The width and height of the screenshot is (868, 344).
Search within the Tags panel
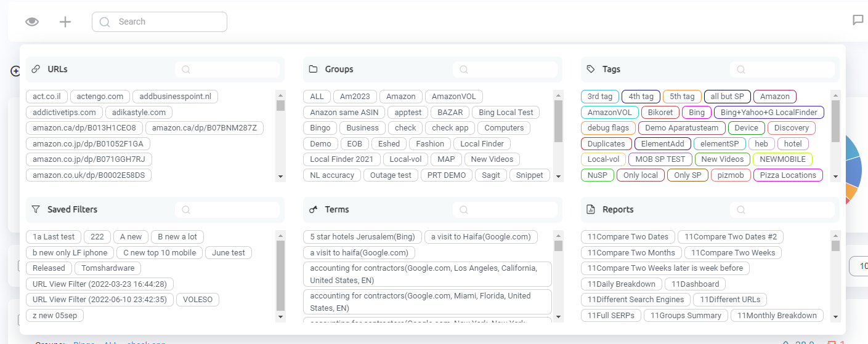tap(782, 70)
